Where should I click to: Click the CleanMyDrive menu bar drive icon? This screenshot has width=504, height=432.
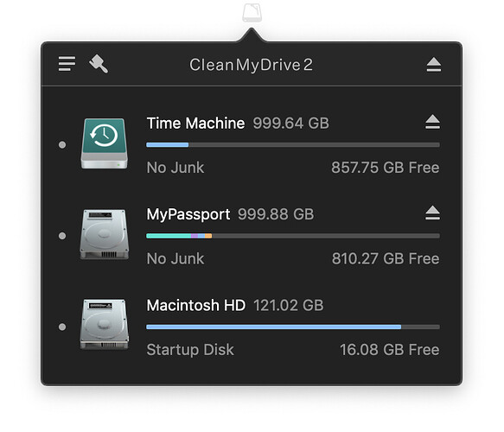pos(252,12)
